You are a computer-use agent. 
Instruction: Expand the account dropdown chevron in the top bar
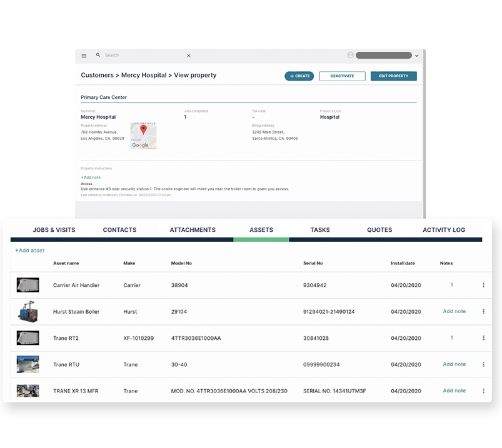(417, 55)
